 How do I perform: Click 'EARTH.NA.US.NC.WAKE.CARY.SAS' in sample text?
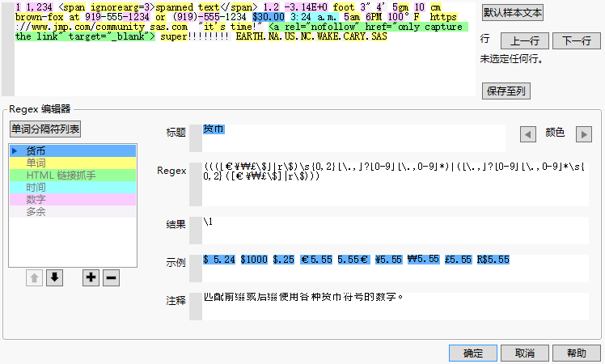[311, 36]
